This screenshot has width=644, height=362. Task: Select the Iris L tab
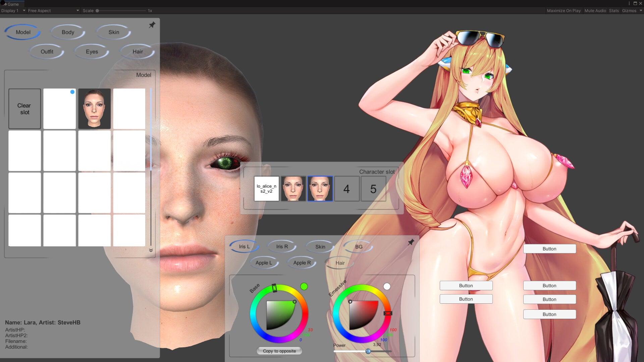pyautogui.click(x=244, y=247)
